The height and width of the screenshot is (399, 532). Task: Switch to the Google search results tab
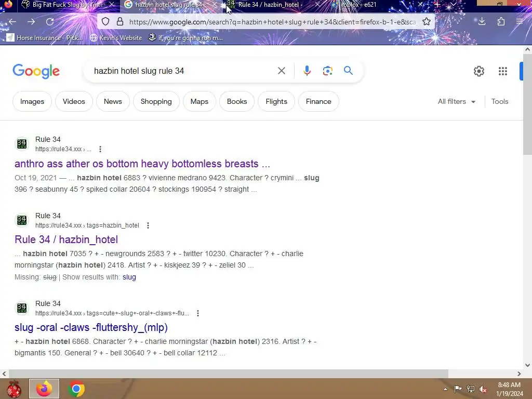169,5
